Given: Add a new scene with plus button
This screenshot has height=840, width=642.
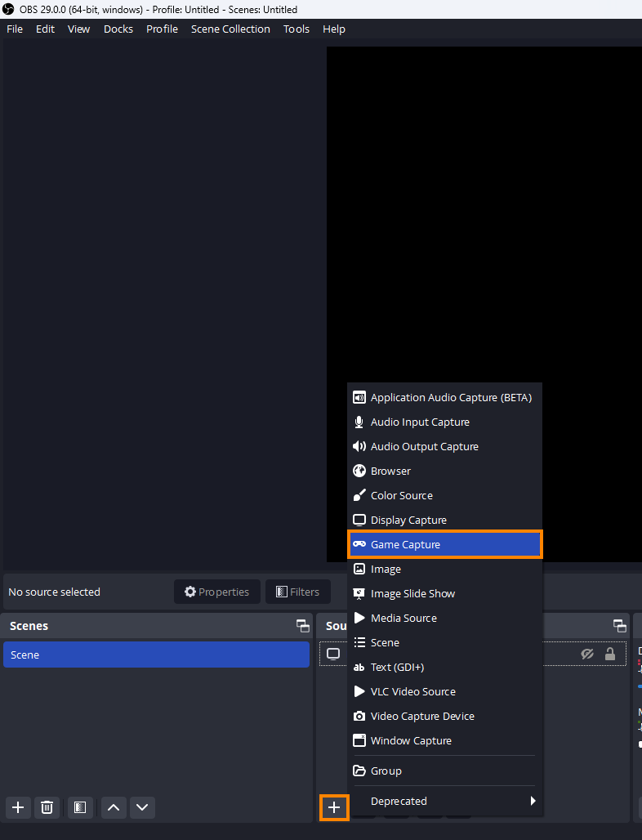Looking at the screenshot, I should (18, 807).
